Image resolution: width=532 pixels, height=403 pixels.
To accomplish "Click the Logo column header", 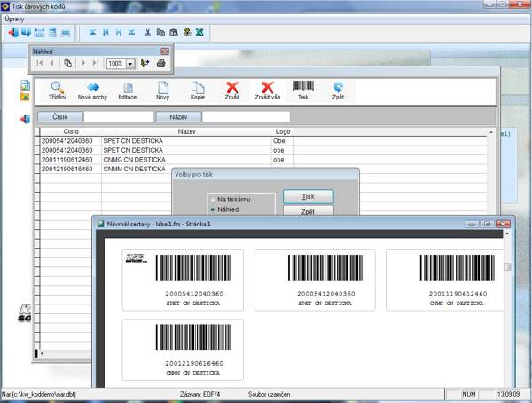I will [283, 131].
